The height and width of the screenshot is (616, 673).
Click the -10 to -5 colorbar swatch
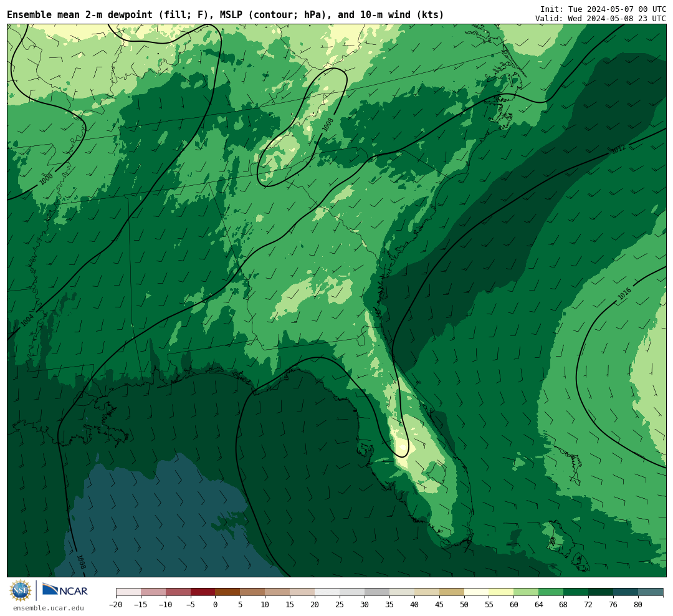point(178,592)
